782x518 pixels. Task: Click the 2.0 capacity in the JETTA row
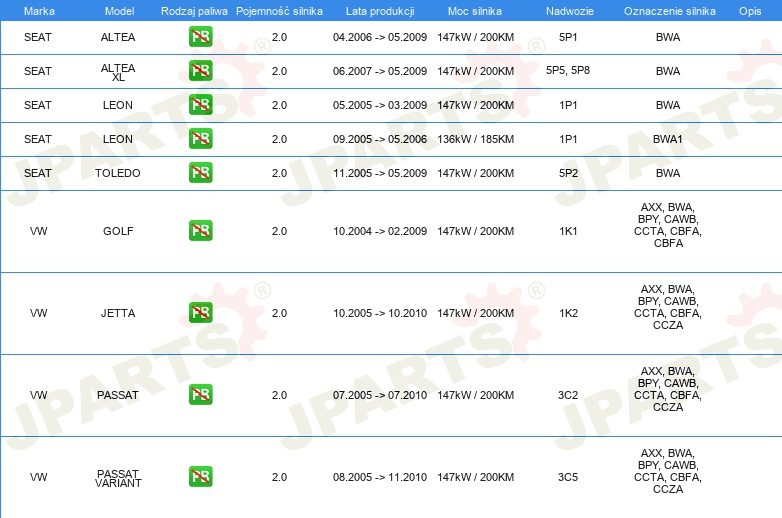[x=279, y=313]
